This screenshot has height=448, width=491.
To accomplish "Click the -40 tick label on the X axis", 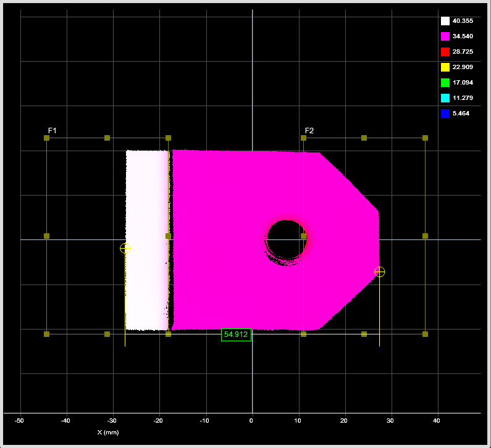I will coord(65,421).
